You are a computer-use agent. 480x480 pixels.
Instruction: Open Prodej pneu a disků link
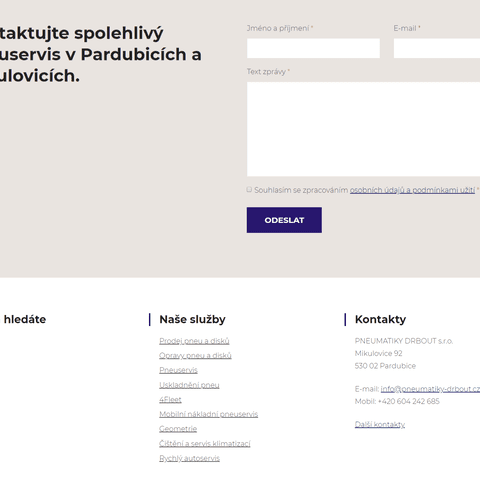(194, 341)
